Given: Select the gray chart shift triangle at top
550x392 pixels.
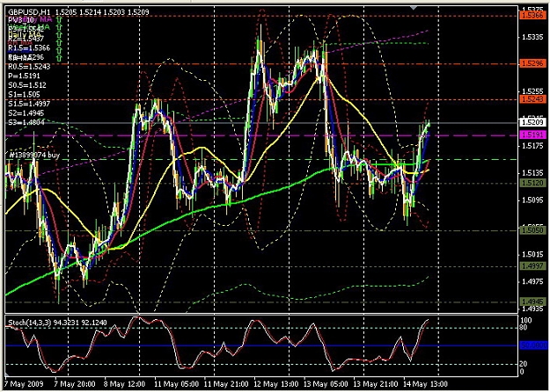Looking at the screenshot, I should [x=414, y=7].
